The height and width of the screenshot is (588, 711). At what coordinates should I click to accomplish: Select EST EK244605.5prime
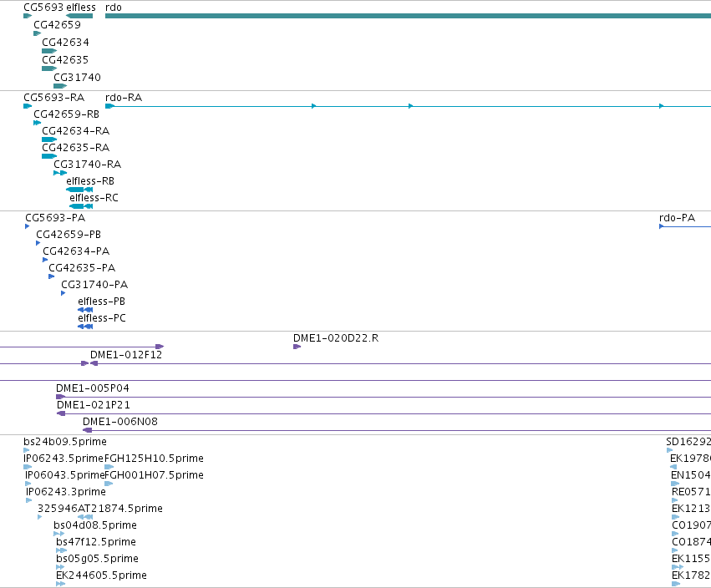102,575
